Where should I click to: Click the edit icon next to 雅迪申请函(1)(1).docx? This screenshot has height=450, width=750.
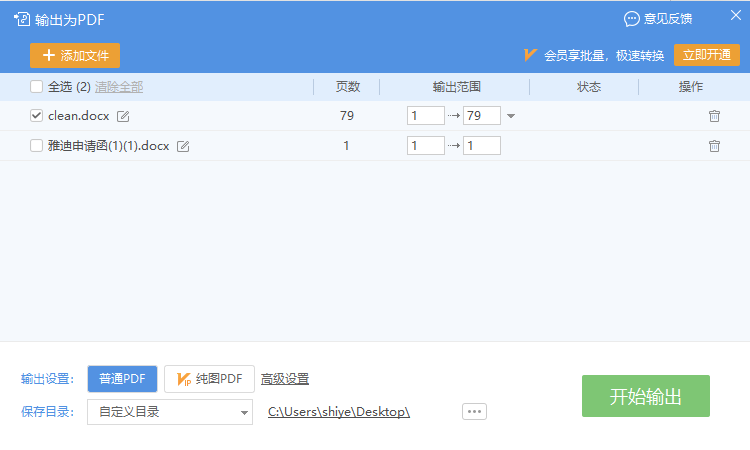[x=183, y=146]
